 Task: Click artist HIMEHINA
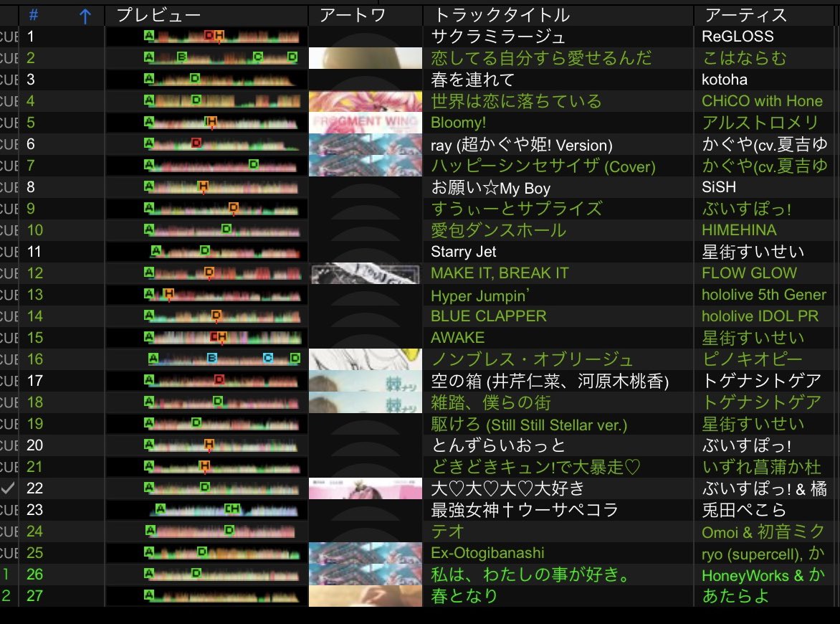[x=739, y=230]
